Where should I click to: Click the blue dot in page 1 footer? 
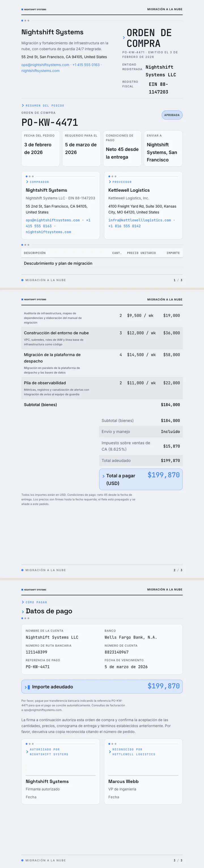click(x=22, y=280)
